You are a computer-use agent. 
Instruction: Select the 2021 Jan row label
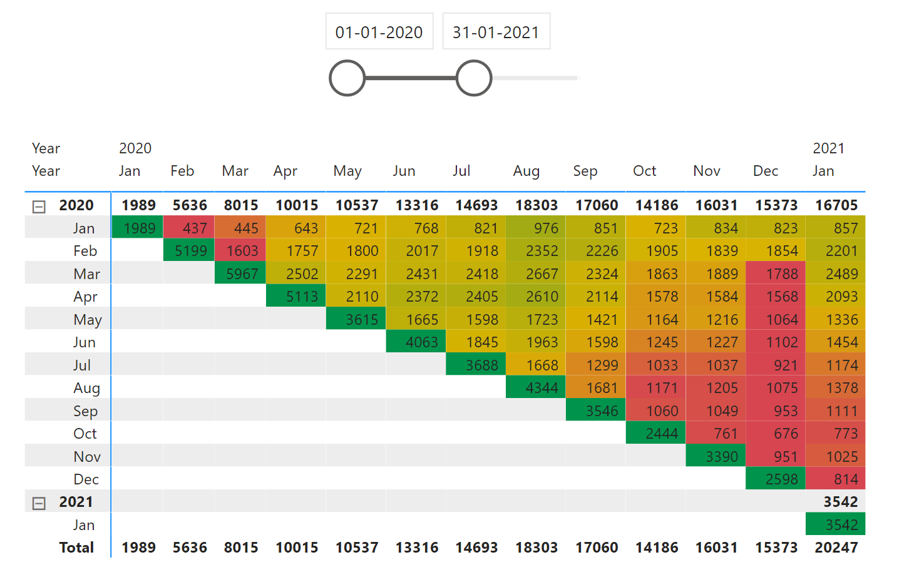coord(84,525)
